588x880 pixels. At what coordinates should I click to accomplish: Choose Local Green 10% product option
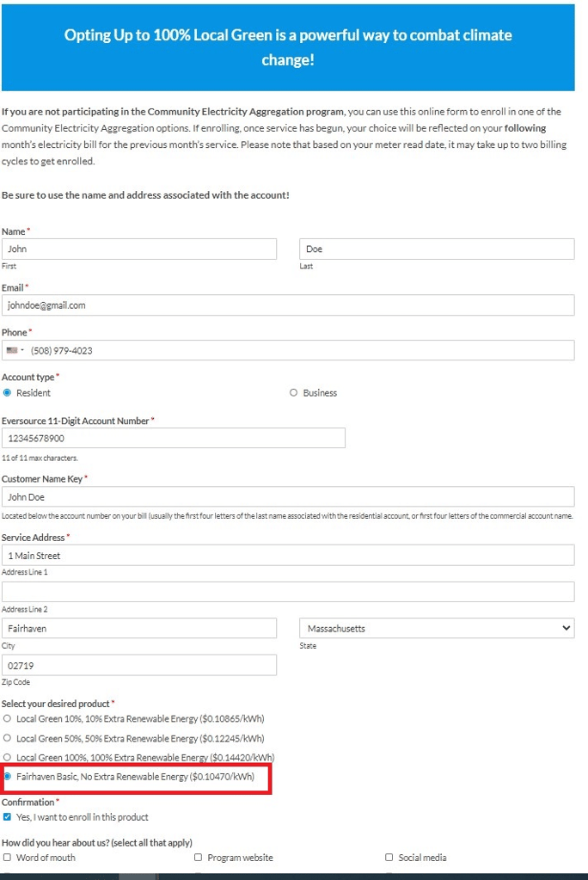point(8,718)
